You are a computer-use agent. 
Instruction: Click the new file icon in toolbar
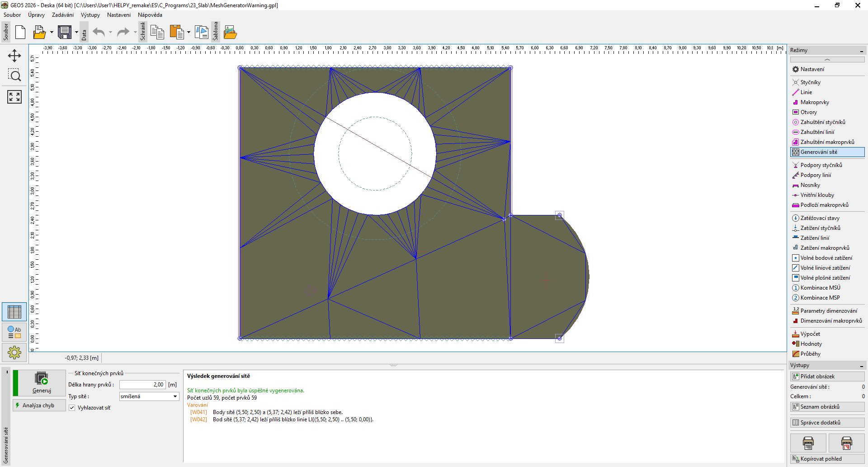tap(20, 32)
